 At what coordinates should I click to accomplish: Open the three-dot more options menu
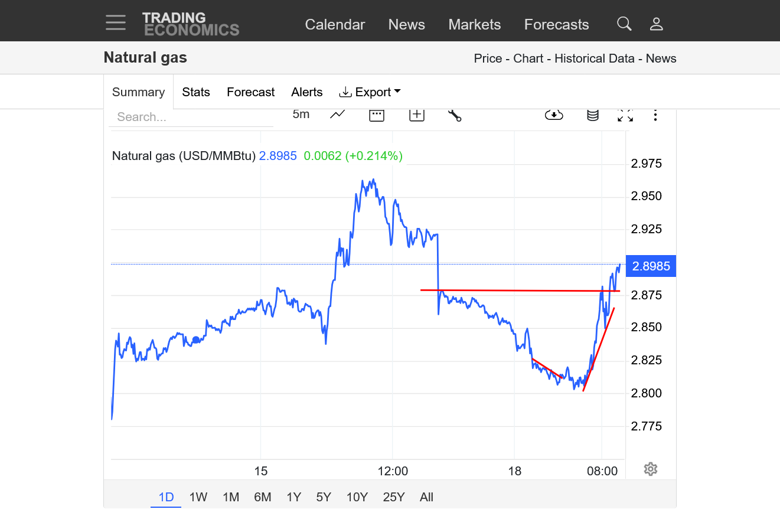point(655,115)
